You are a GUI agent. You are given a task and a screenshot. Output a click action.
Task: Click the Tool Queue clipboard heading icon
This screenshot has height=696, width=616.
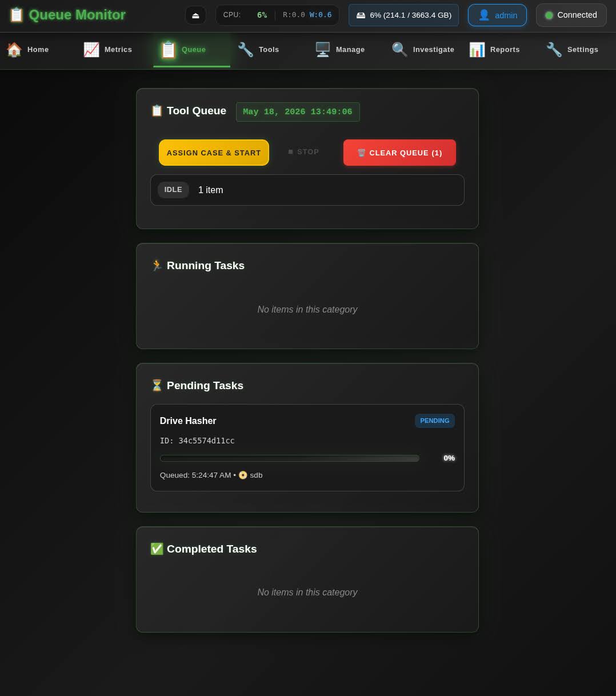click(x=157, y=111)
